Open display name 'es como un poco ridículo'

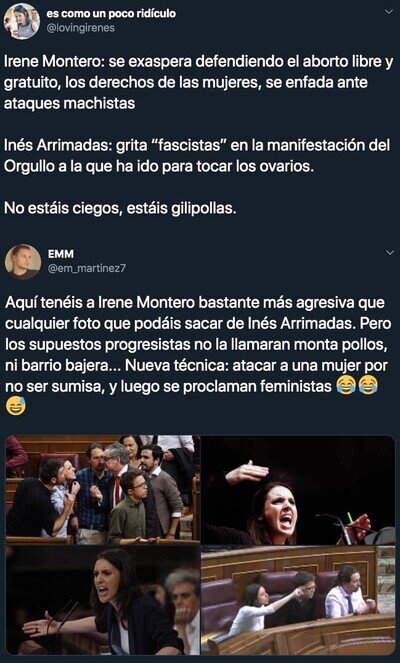(111, 14)
